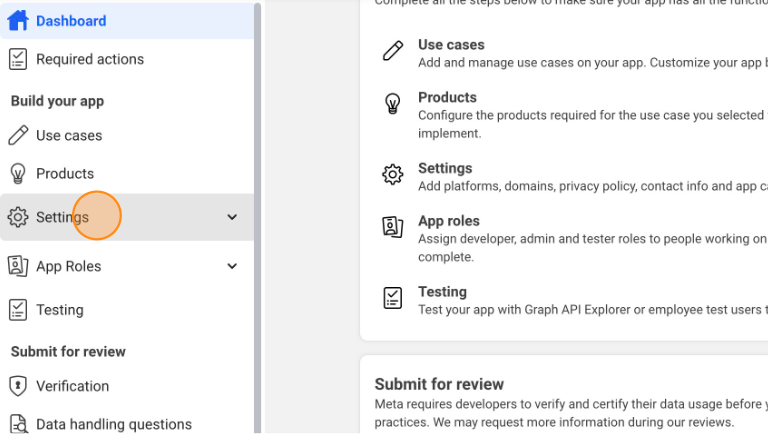This screenshot has width=768, height=438.
Task: Click text 'Assign developer, admin and tester roles'
Action: coord(532,239)
